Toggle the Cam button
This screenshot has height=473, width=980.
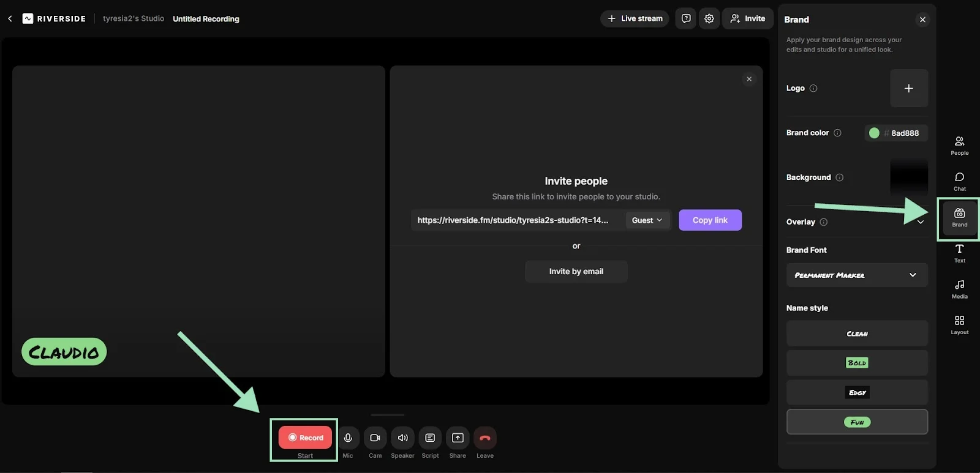[375, 438]
